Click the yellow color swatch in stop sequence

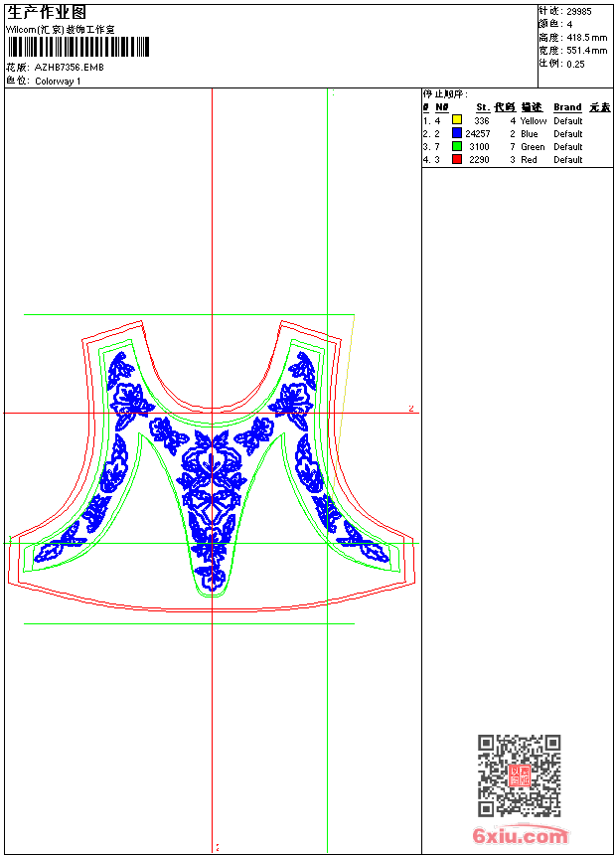pyautogui.click(x=457, y=120)
